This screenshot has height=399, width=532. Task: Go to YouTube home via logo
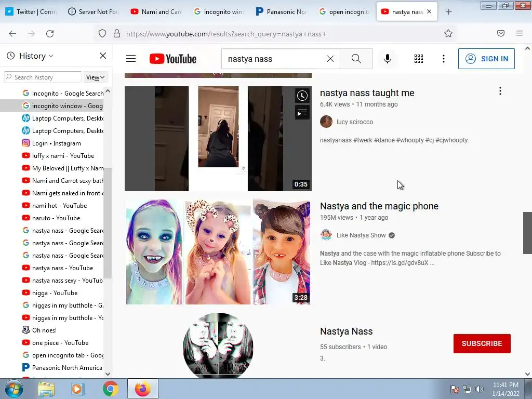[x=173, y=59]
